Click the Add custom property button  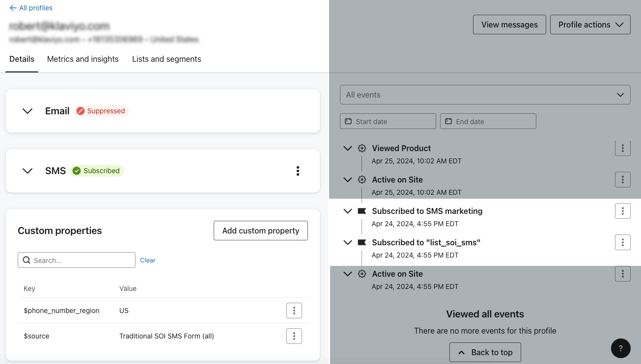[x=260, y=231]
